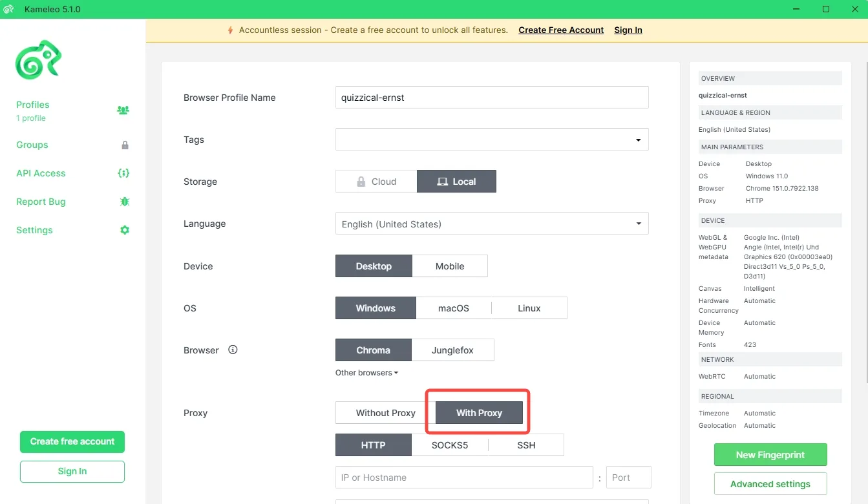
Task: Click the Kameleo title bar app icon
Action: coord(8,10)
